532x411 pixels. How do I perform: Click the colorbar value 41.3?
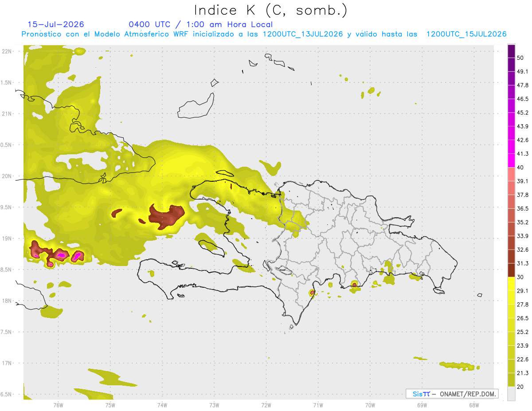[523, 154]
